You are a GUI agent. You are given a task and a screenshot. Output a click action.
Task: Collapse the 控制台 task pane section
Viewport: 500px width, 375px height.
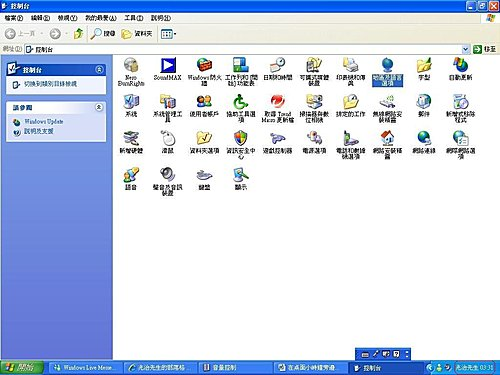pyautogui.click(x=99, y=69)
